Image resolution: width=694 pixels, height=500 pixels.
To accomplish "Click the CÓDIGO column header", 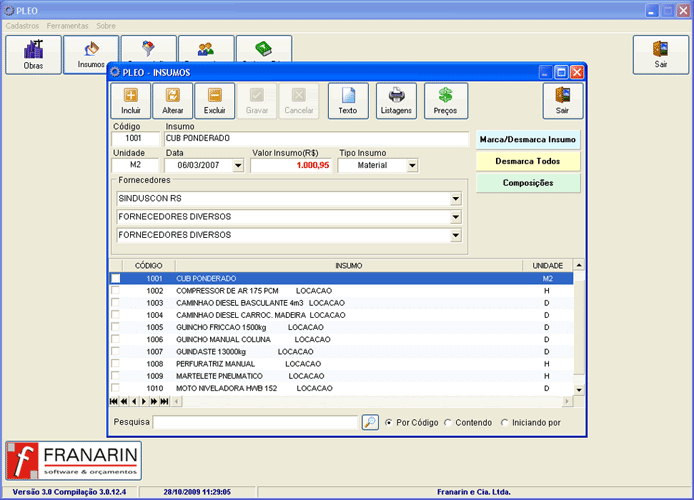I will coord(148,265).
